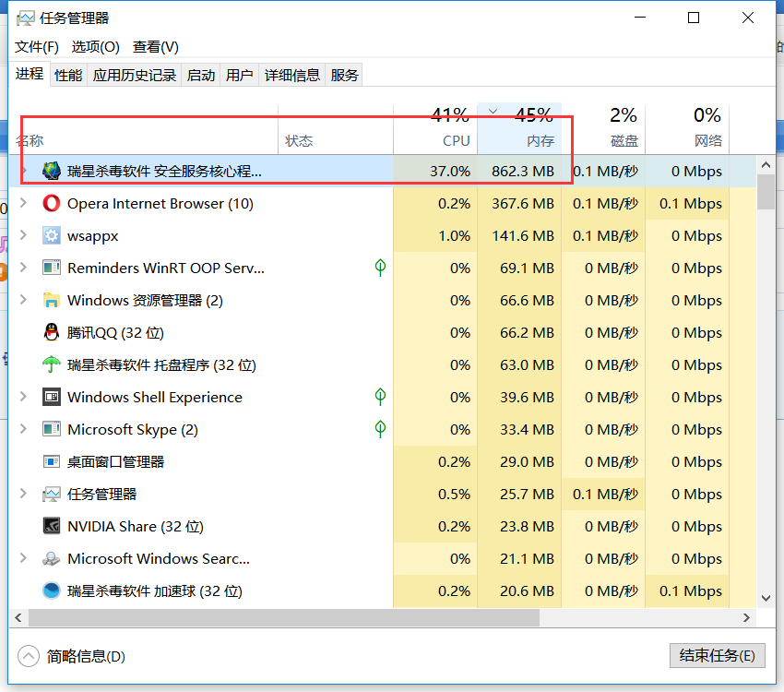Click the Reminders WinRT OOP Server icon
This screenshot has width=784, height=692.
52,268
